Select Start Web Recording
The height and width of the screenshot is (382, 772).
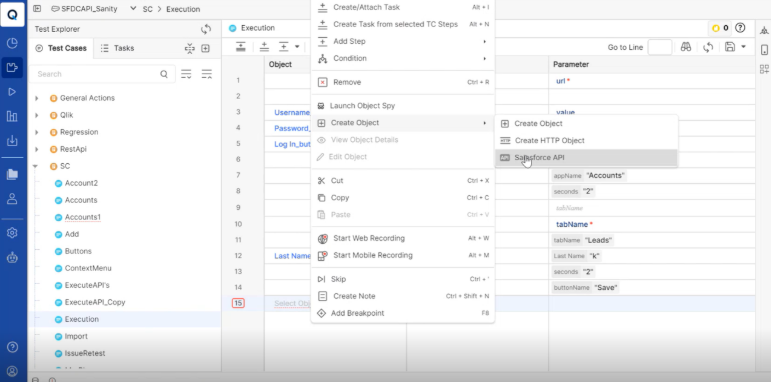click(x=402, y=238)
